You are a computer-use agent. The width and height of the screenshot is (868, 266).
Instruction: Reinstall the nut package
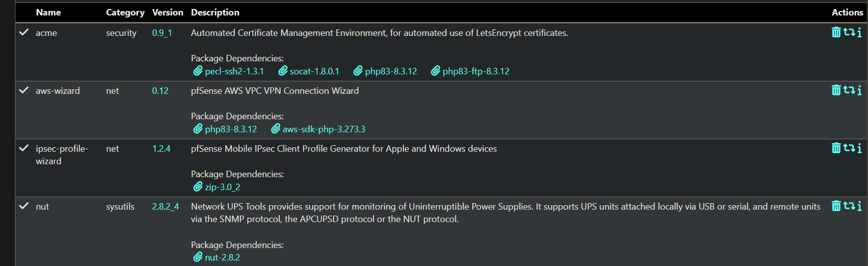pos(849,206)
